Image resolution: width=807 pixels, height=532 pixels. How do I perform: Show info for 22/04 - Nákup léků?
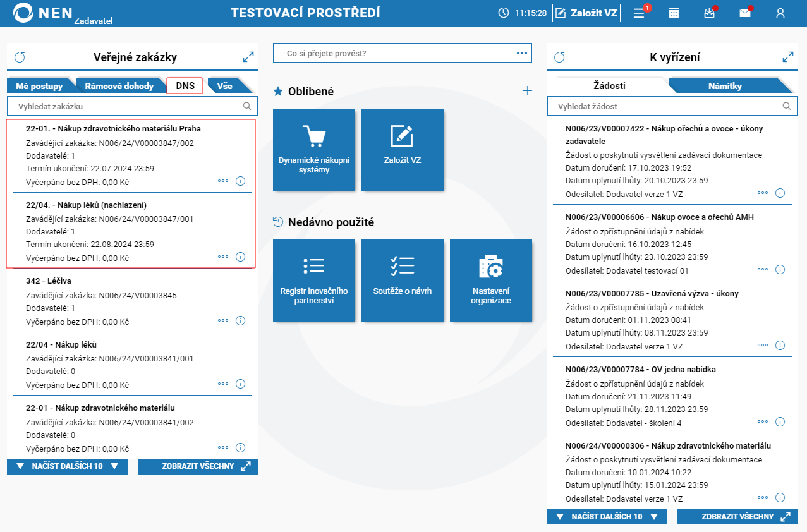coord(240,384)
